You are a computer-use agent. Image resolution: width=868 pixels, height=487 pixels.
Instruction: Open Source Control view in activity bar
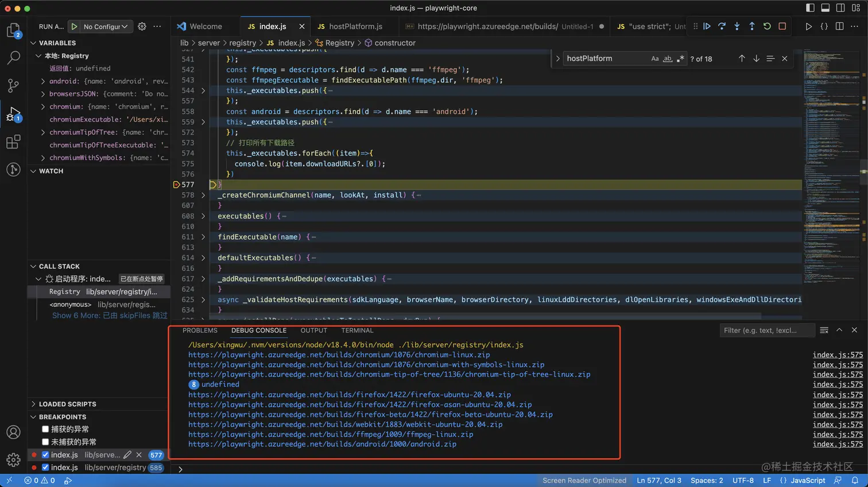coord(13,85)
